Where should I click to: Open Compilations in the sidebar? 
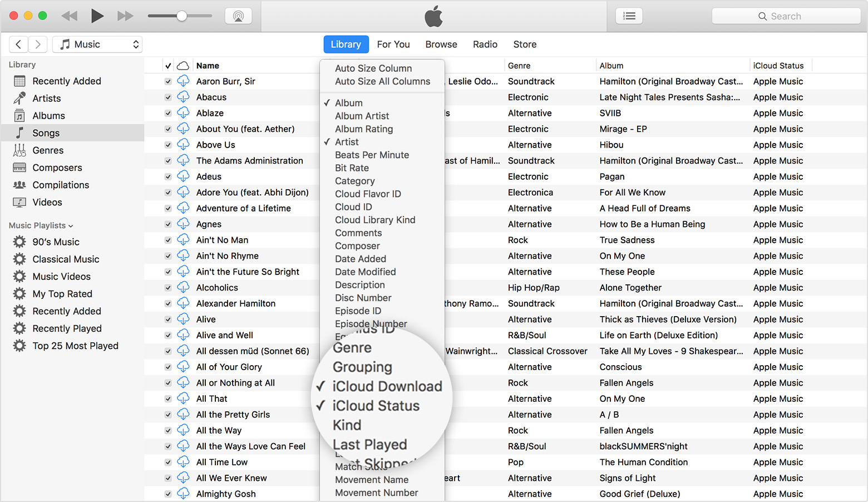click(72, 185)
